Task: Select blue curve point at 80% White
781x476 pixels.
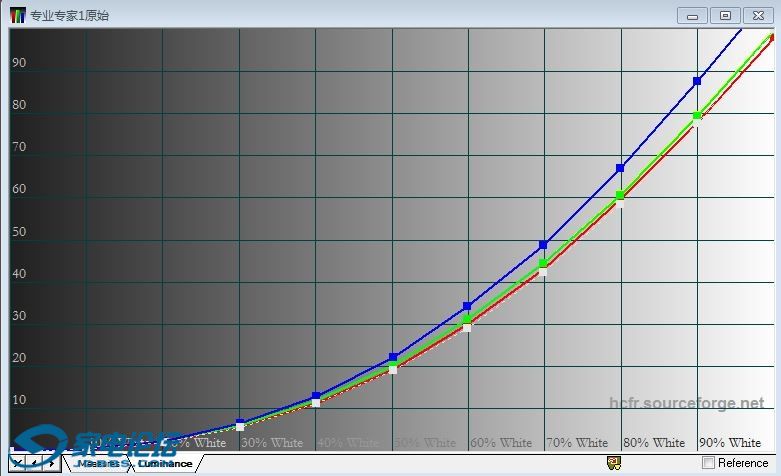Action: [620, 168]
